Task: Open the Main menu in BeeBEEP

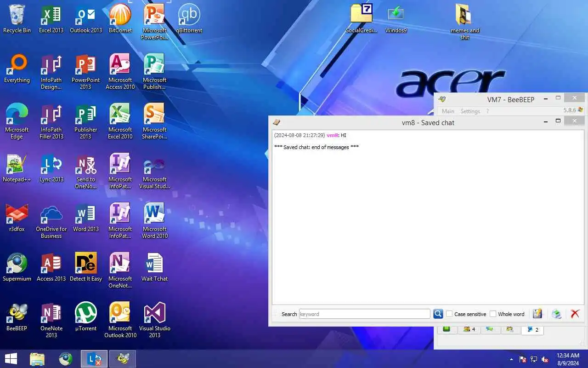Action: [448, 111]
